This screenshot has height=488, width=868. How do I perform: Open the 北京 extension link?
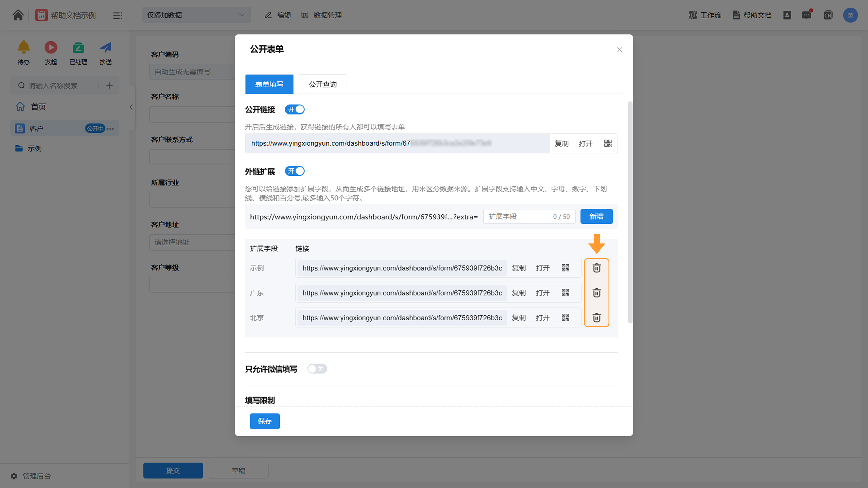click(x=543, y=318)
